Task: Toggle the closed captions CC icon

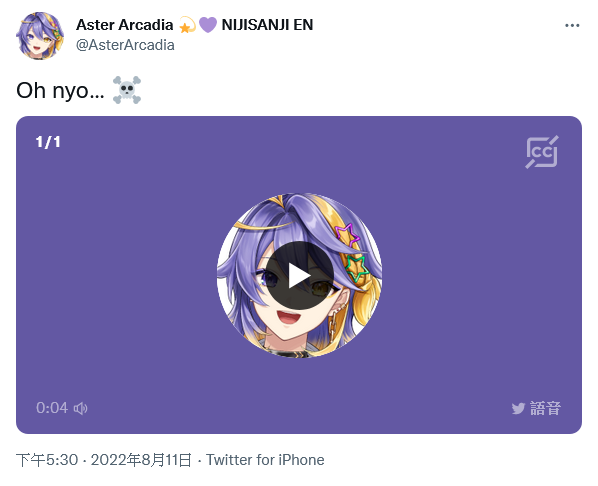Action: coord(542,152)
